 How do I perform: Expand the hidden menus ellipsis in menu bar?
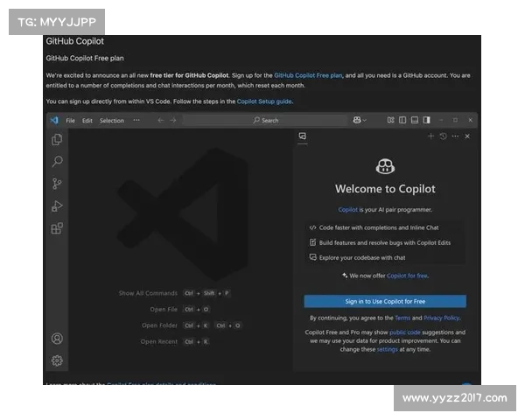136,120
